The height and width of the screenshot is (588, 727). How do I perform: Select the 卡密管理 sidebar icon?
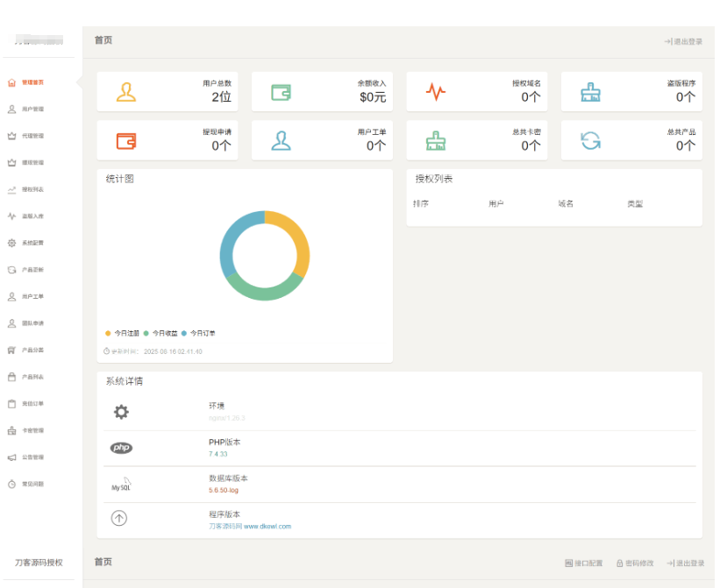click(x=12, y=430)
